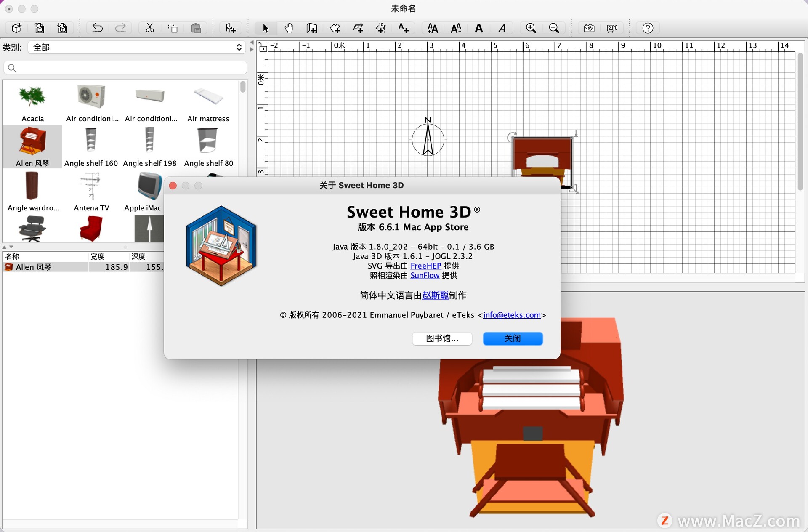
Task: Click the Zoom Out magnifier tool
Action: click(554, 28)
